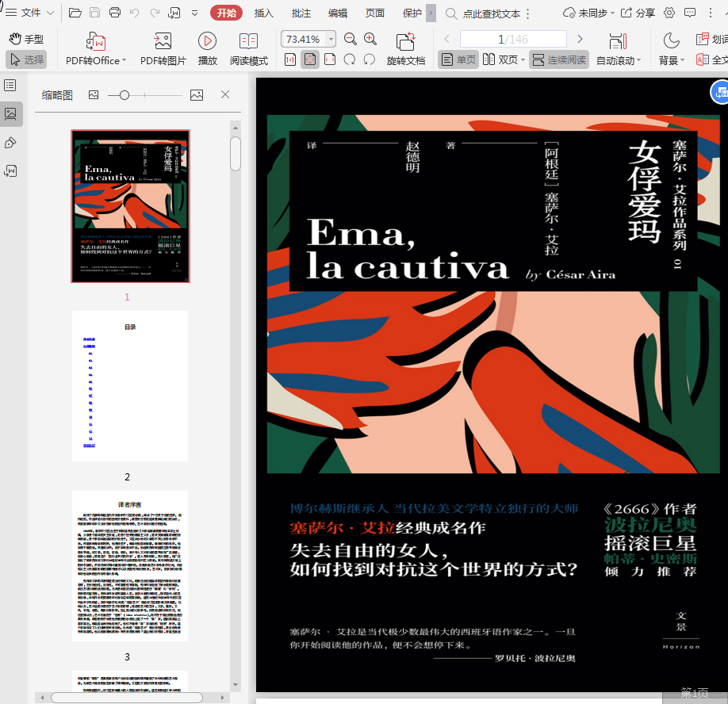Open the annotations panel in left sidebar

click(x=10, y=143)
